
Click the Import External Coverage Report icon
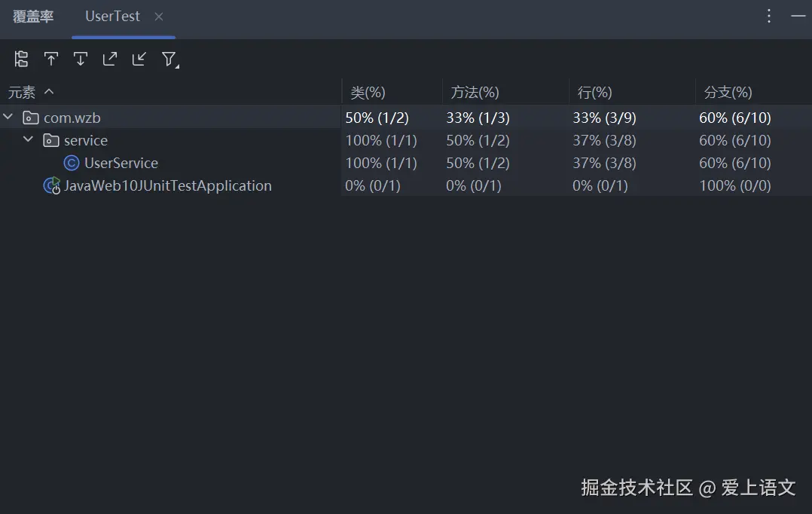pyautogui.click(x=139, y=59)
